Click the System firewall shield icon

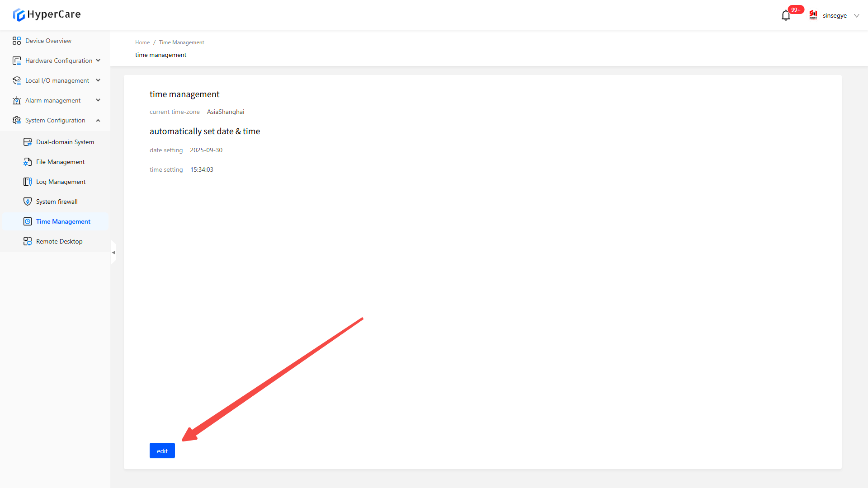(x=28, y=202)
